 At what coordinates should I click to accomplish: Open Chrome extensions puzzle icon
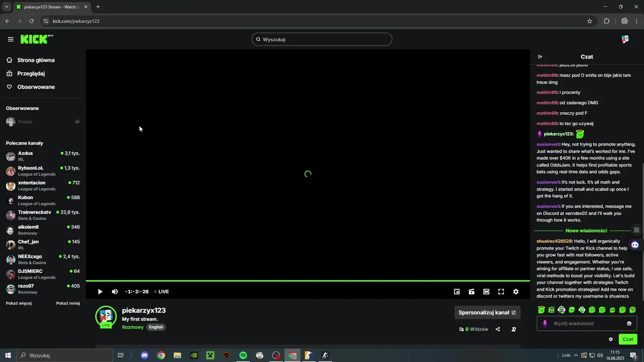(x=606, y=21)
